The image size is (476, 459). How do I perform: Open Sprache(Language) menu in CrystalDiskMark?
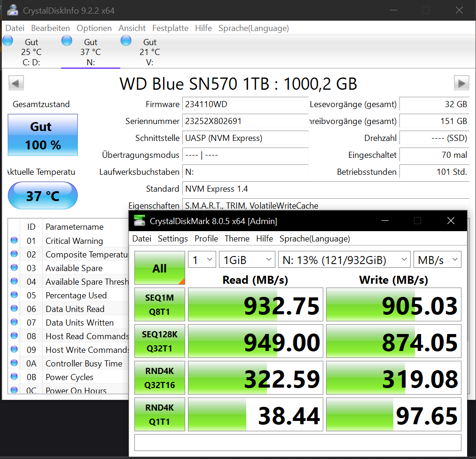315,239
